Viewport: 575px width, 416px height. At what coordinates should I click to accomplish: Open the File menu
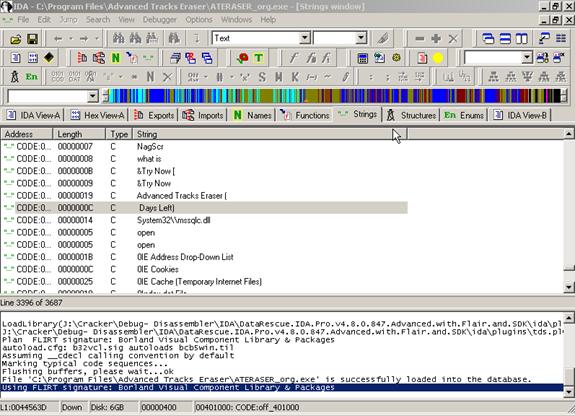(23, 19)
